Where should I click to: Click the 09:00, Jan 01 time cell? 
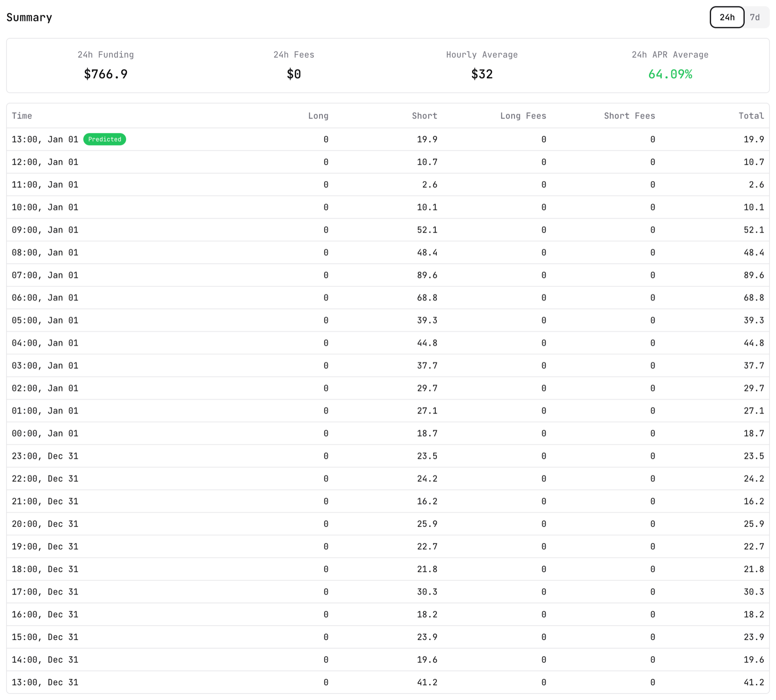coord(45,230)
